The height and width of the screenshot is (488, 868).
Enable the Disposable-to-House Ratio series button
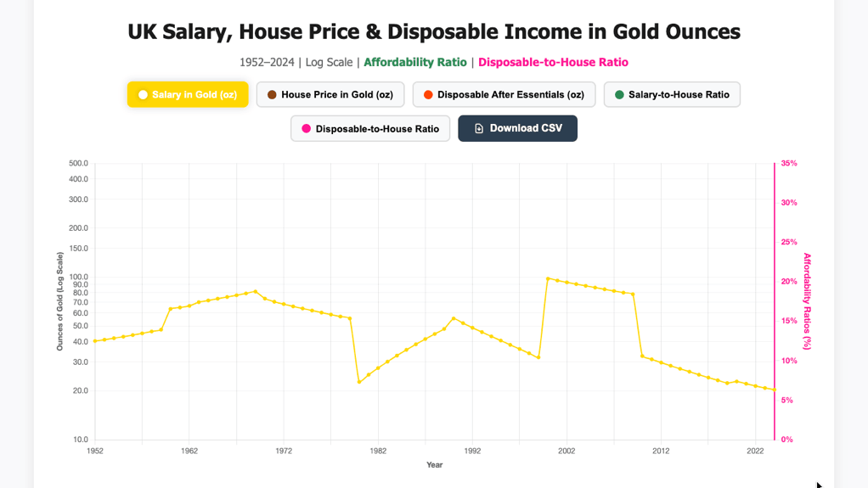pyautogui.click(x=370, y=129)
